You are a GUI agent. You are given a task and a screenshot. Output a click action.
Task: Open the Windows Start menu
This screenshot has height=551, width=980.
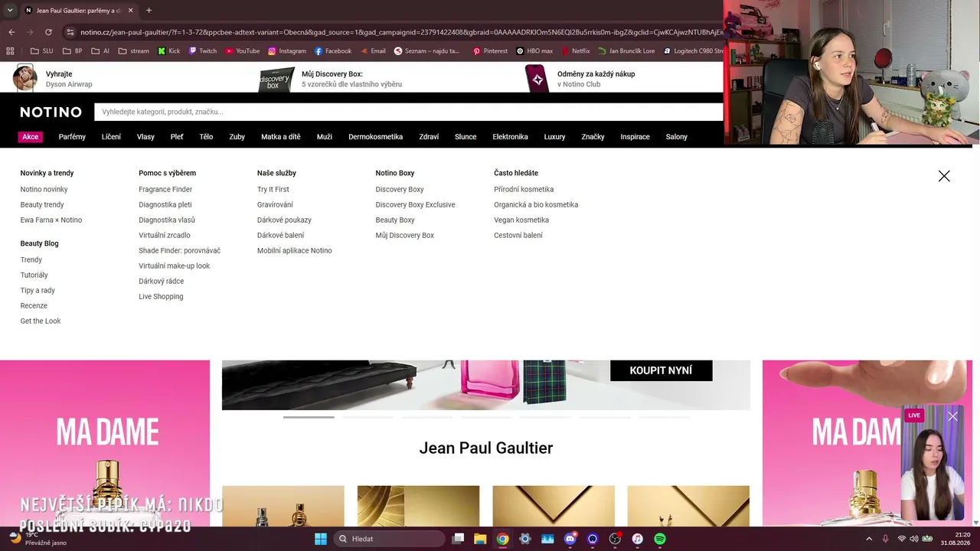[x=321, y=539]
